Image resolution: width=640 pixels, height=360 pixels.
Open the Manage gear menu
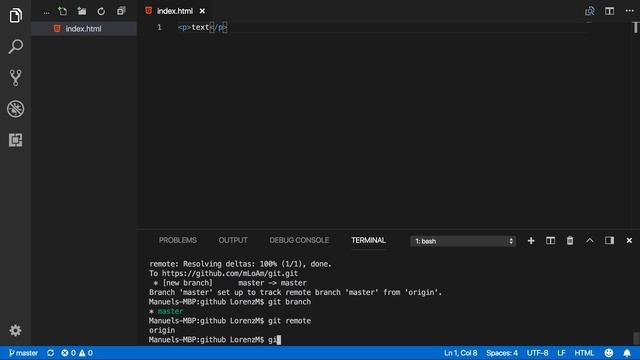point(16,330)
